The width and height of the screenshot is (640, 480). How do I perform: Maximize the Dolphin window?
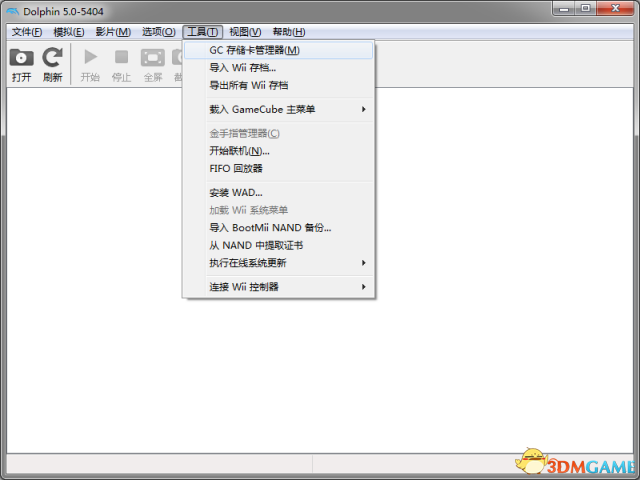coord(585,8)
